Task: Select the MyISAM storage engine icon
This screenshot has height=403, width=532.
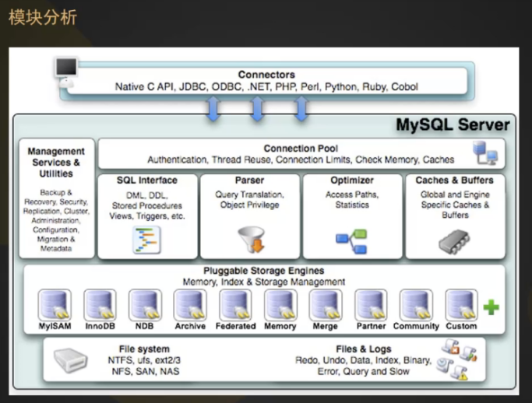Action: [55, 305]
